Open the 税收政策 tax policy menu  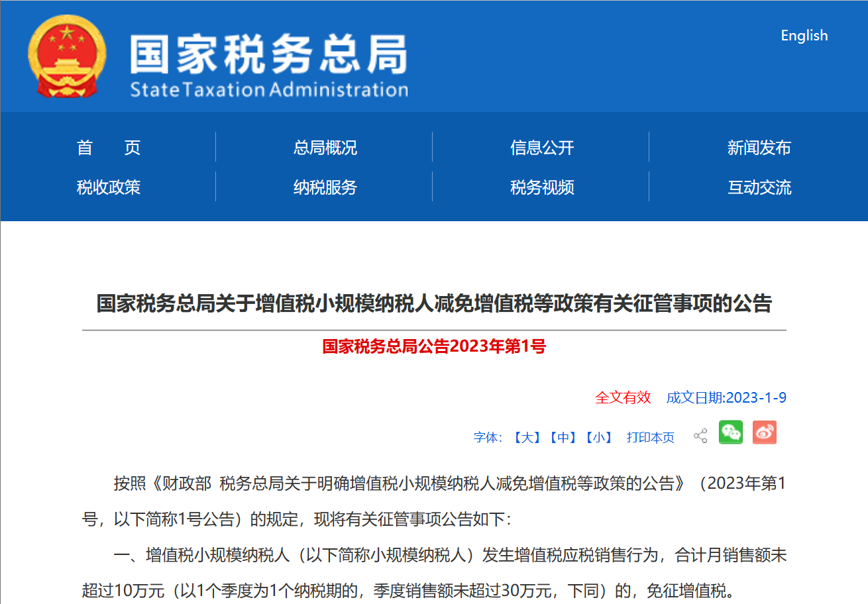click(109, 187)
